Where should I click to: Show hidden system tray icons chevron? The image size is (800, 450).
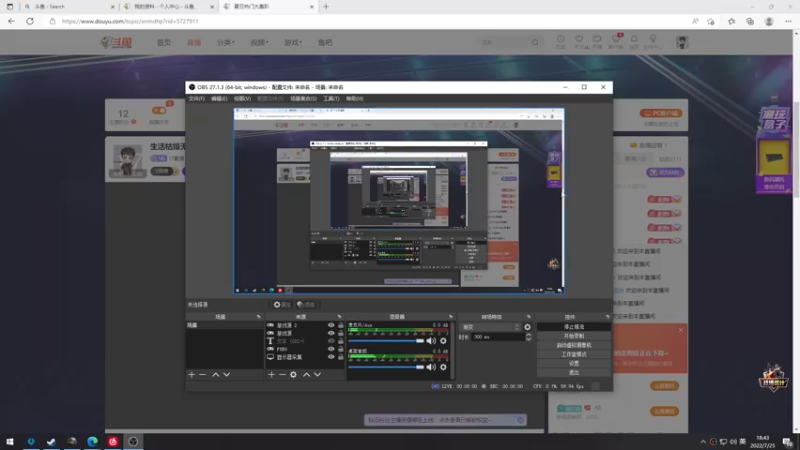pos(703,442)
